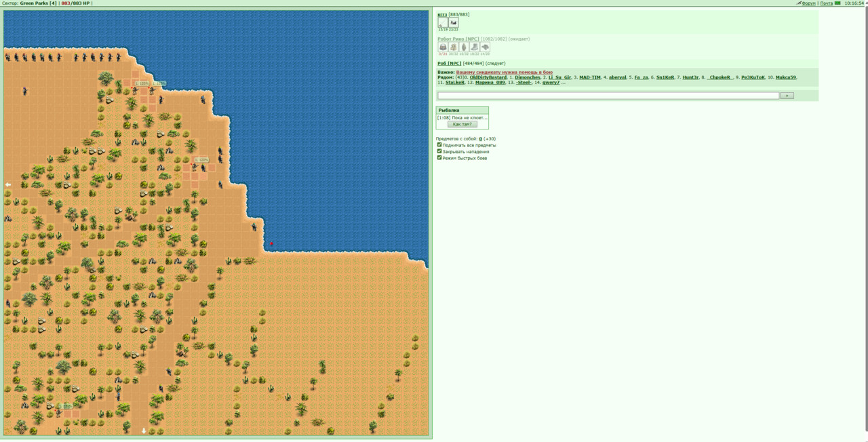Toggle the Режим быстрых боев checkbox
This screenshot has height=442, width=868.
tap(439, 157)
